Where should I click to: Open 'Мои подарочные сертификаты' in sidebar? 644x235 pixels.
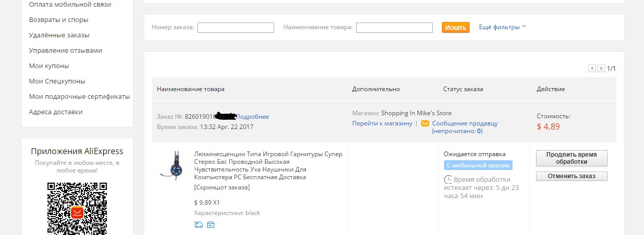point(79,96)
